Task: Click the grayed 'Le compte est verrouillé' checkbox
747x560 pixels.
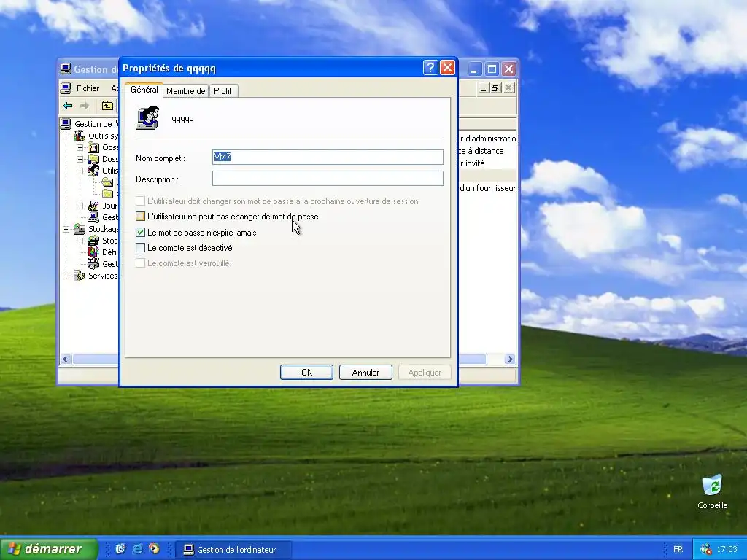Action: [x=140, y=262]
